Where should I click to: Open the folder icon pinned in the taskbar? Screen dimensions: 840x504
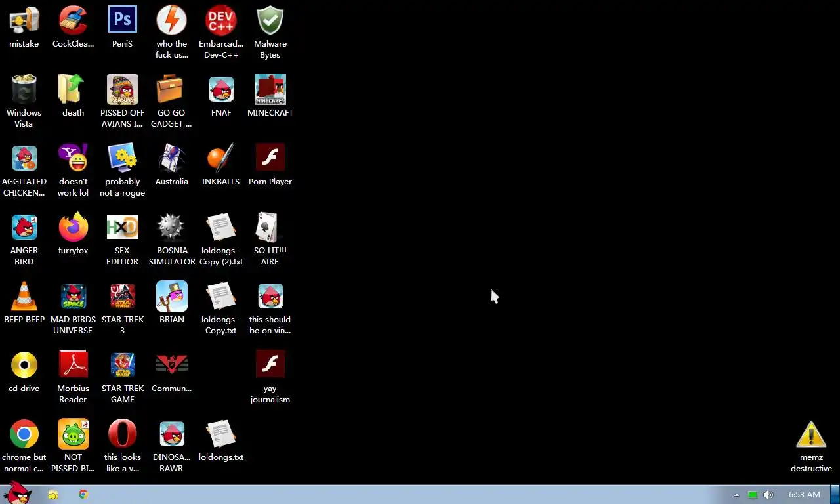click(53, 494)
